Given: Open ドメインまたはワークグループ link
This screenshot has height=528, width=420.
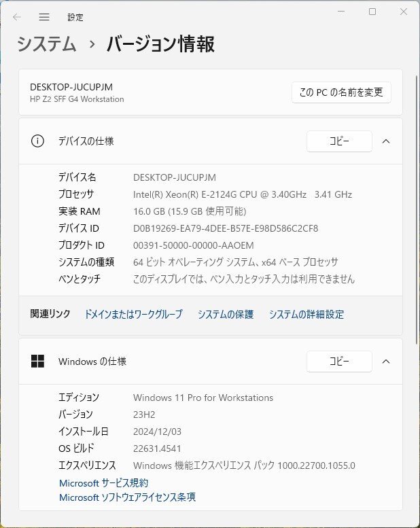Looking at the screenshot, I should coord(133,314).
